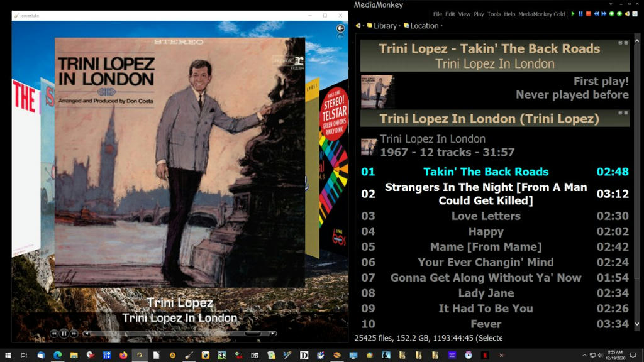
Task: Select track 10 Fever
Action: point(495,324)
